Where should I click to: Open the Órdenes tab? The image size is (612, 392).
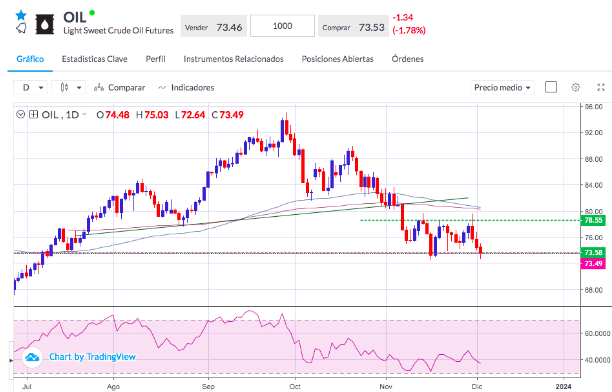coord(407,59)
